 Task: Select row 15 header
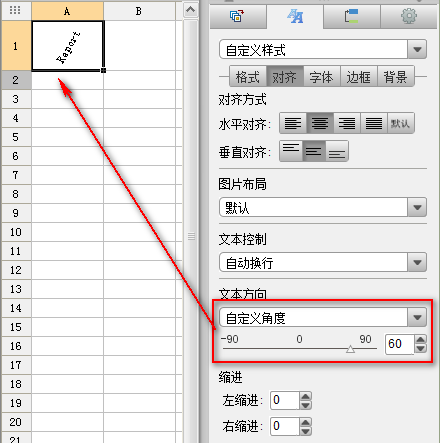[x=16, y=327]
